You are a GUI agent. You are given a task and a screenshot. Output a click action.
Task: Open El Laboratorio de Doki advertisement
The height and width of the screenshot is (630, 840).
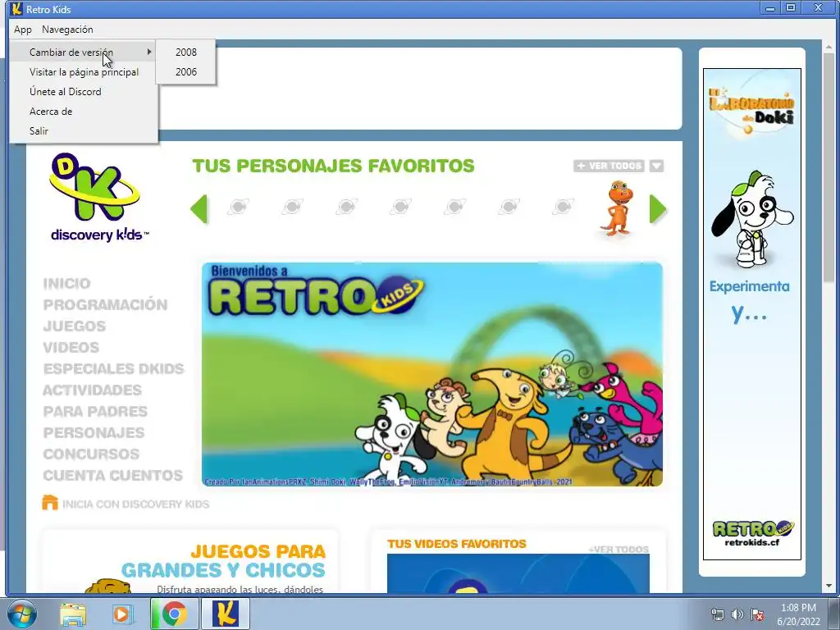click(x=752, y=314)
